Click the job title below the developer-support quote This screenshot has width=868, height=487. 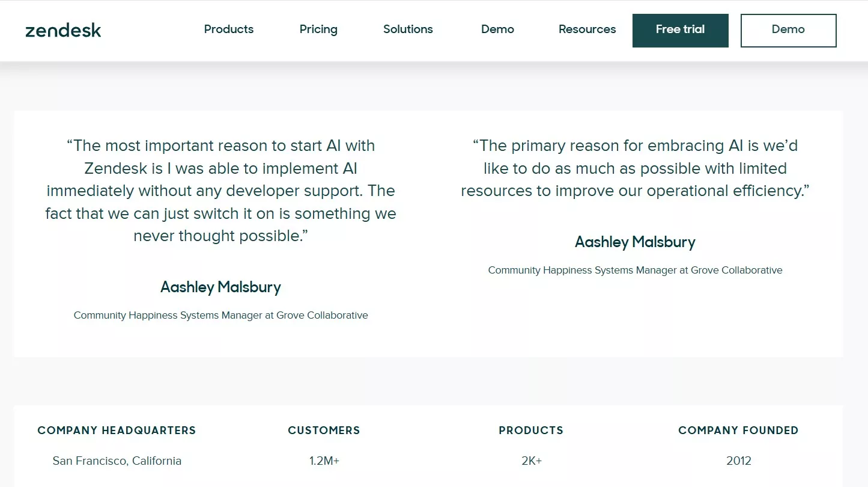coord(220,315)
